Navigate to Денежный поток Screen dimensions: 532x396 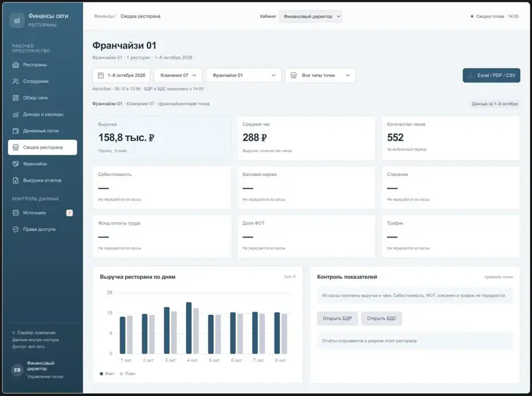coord(42,131)
